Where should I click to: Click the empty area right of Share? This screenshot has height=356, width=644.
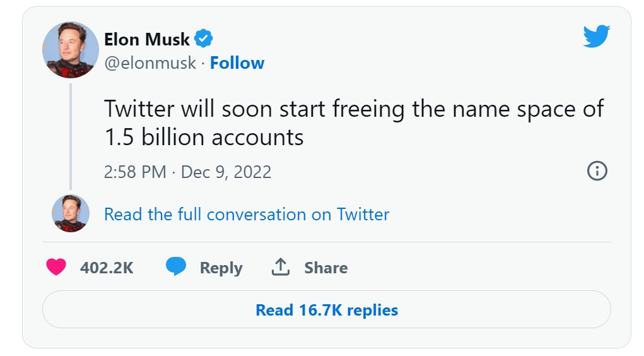click(x=479, y=268)
